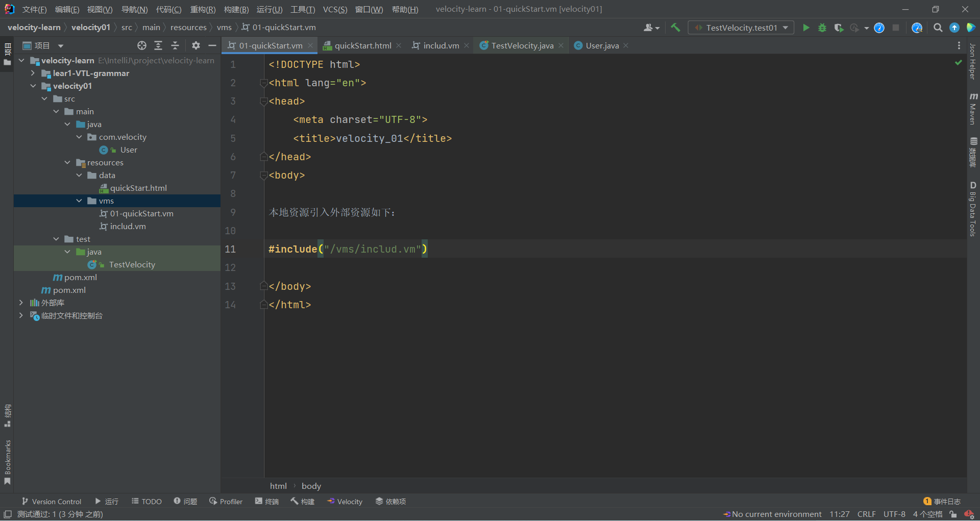Expand the lear1-VTL-grammar module

point(33,73)
